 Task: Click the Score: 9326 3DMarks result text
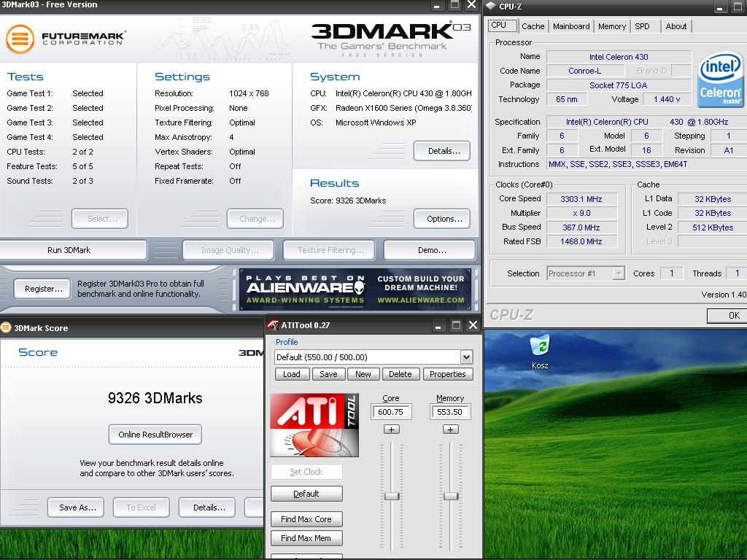pos(348,201)
